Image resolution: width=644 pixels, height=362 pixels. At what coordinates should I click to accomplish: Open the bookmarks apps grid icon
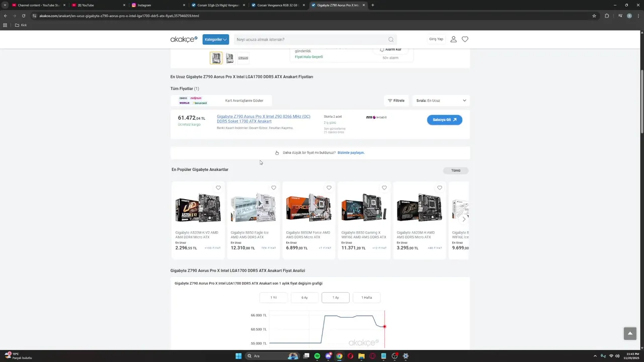(x=5, y=25)
